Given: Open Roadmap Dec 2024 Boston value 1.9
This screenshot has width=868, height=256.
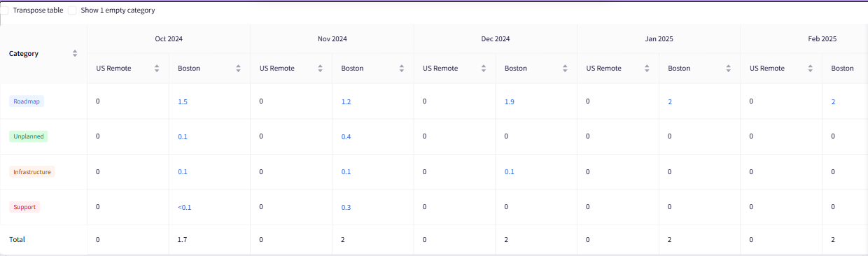Looking at the screenshot, I should [x=510, y=102].
